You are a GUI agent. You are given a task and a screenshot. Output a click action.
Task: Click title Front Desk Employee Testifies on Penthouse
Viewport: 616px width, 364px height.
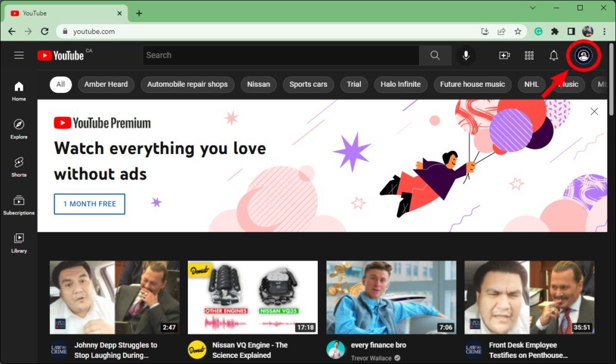(x=529, y=350)
